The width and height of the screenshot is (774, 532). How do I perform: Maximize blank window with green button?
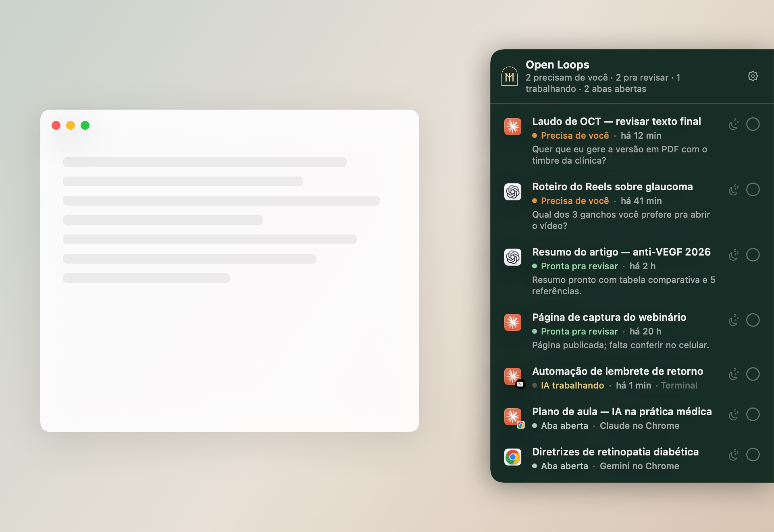click(x=85, y=125)
